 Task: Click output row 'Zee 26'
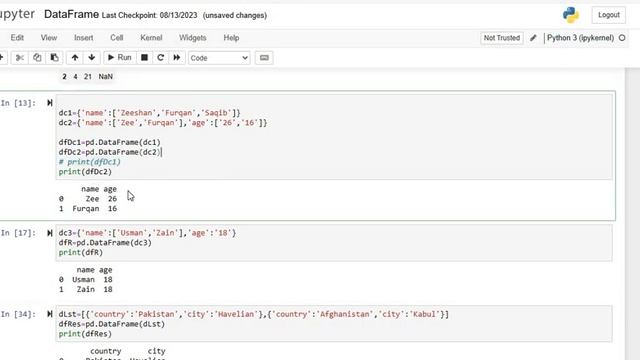point(88,199)
